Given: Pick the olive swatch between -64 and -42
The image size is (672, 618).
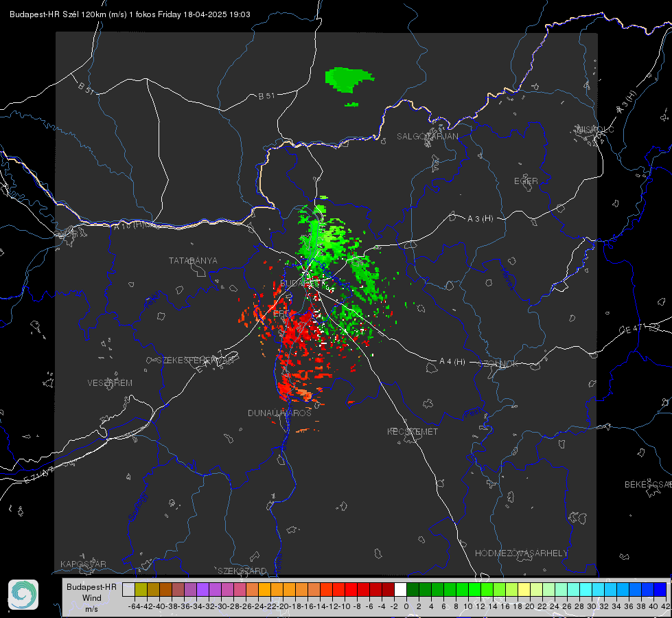Looking at the screenshot, I should (x=141, y=589).
